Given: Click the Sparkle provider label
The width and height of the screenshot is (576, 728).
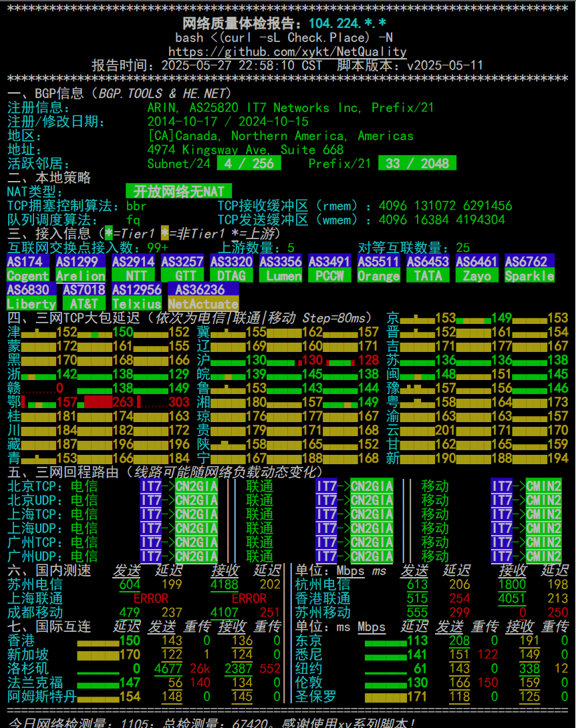Looking at the screenshot, I should 529,276.
